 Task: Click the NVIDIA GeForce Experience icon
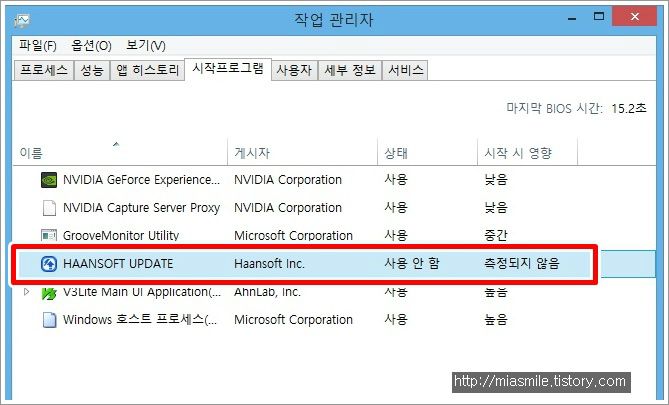49,180
